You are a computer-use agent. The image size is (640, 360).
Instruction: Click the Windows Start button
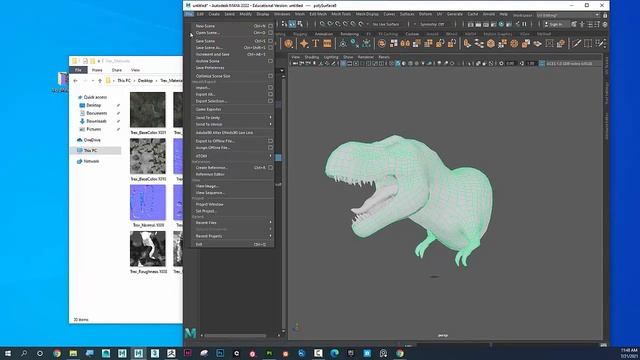[8, 353]
